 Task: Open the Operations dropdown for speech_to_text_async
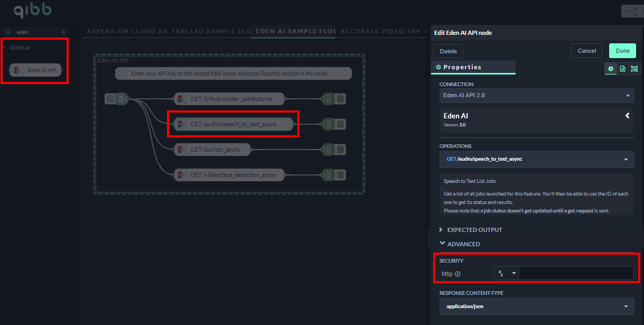pos(536,159)
